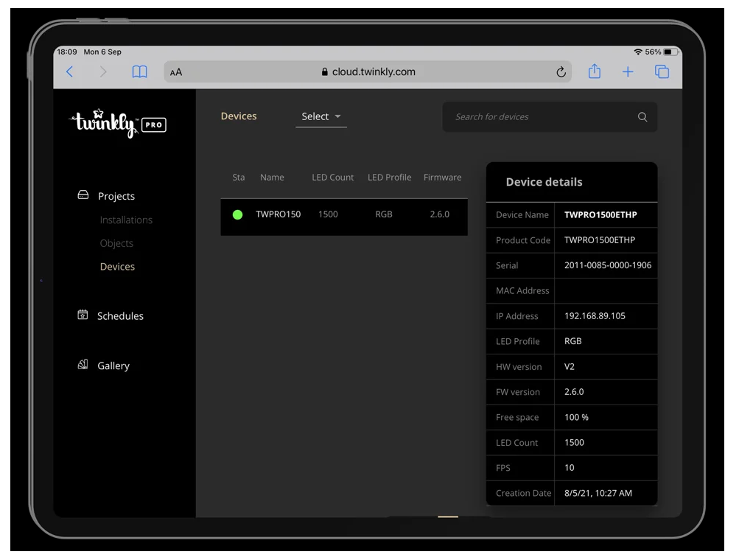
Task: Click the Safari forward arrow
Action: [103, 71]
